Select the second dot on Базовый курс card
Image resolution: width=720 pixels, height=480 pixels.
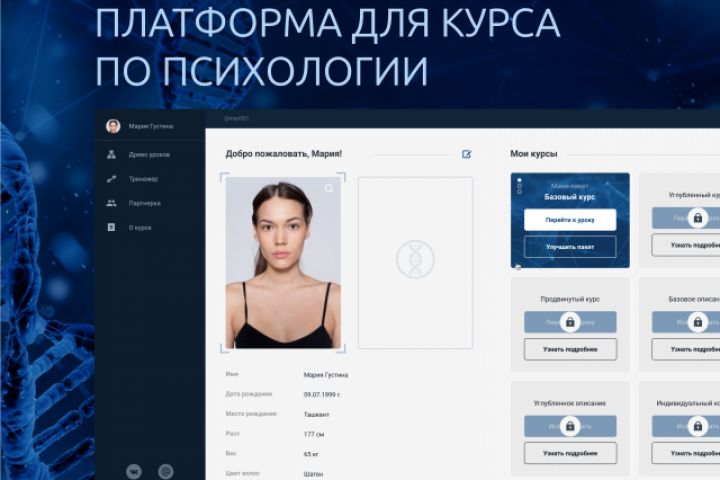click(x=519, y=186)
